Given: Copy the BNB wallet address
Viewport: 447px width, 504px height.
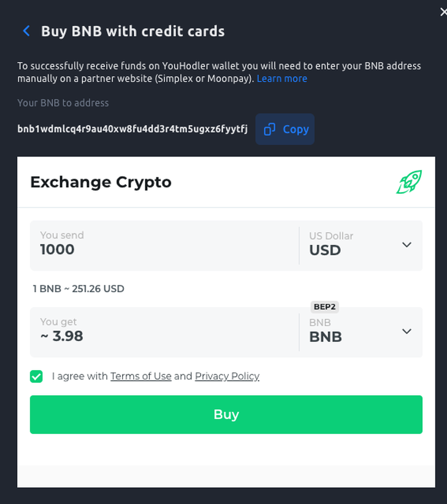Looking at the screenshot, I should pos(285,129).
